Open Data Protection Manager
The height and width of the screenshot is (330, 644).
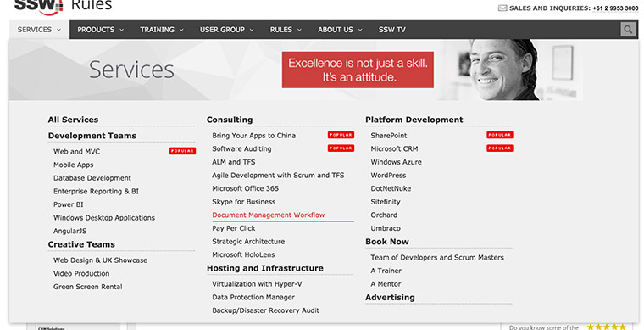point(253,297)
